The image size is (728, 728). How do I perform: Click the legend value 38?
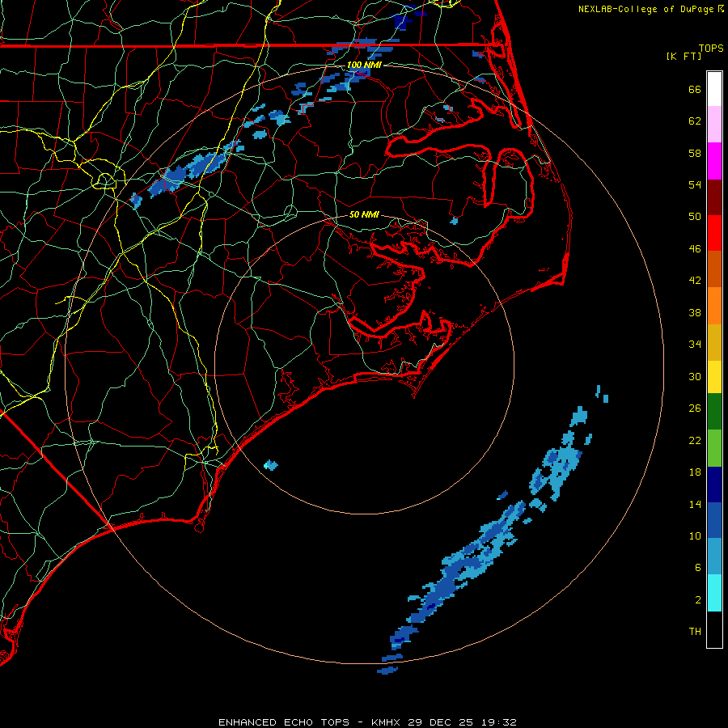(695, 313)
